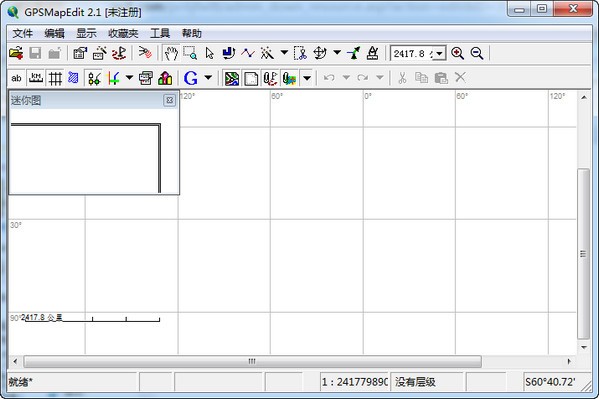Click the scroll down arrow

584,347
